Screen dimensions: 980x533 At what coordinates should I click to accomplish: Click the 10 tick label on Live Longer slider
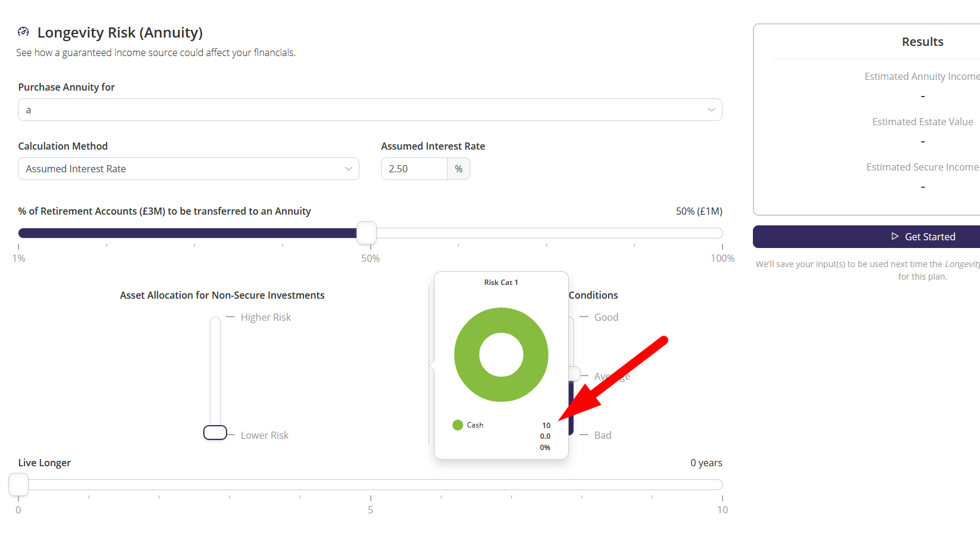(722, 510)
